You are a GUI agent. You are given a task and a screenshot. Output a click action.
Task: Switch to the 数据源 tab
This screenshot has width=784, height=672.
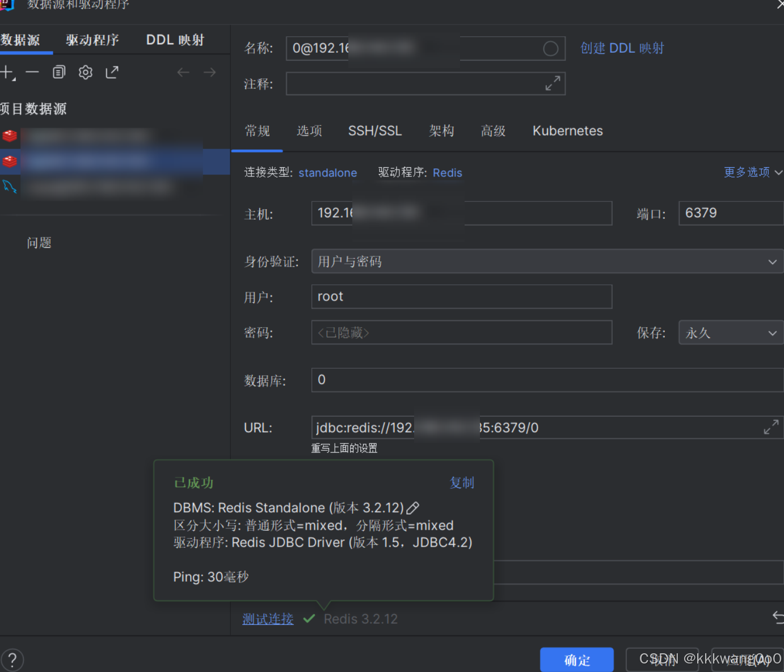(x=20, y=40)
